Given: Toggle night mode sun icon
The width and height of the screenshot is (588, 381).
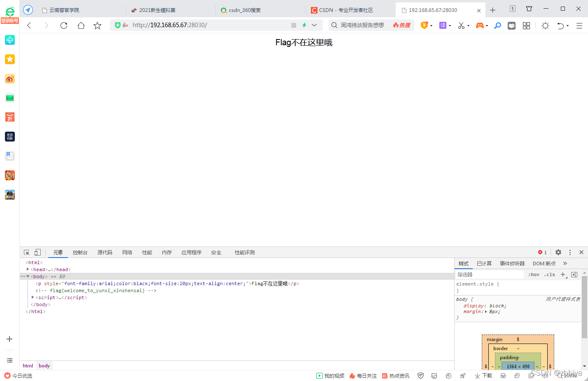Looking at the screenshot, I should (x=545, y=26).
